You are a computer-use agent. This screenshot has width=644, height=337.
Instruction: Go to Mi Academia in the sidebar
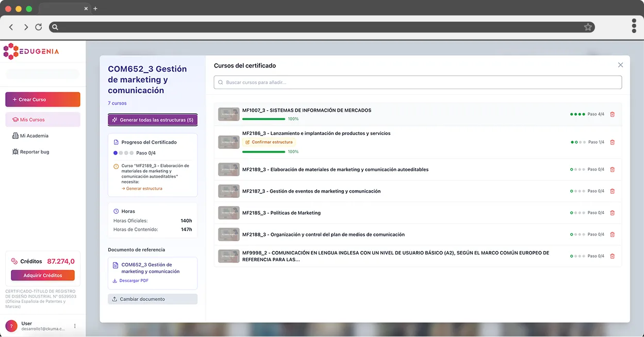[34, 136]
